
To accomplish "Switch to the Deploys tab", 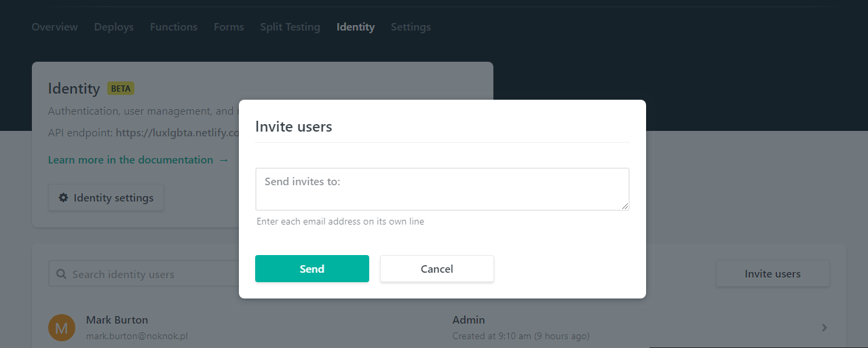I will [x=114, y=27].
